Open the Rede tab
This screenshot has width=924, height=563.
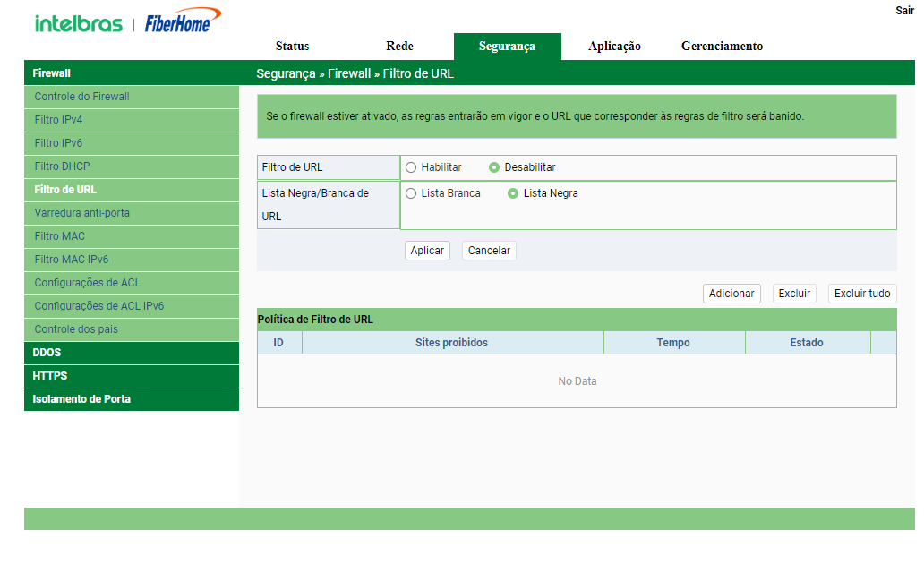[399, 46]
